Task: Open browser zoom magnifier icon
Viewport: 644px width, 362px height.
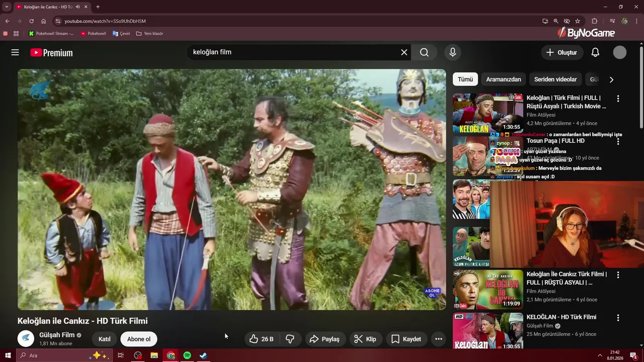Action: [x=556, y=21]
